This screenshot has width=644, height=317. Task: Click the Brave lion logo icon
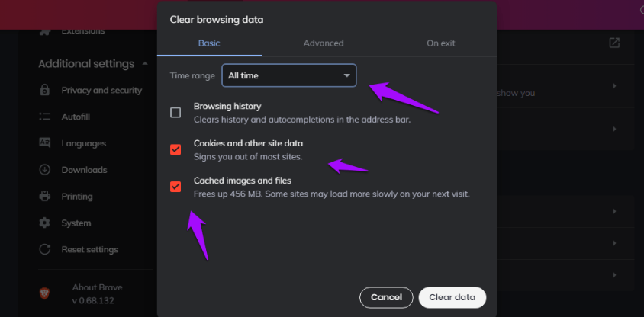coord(45,293)
